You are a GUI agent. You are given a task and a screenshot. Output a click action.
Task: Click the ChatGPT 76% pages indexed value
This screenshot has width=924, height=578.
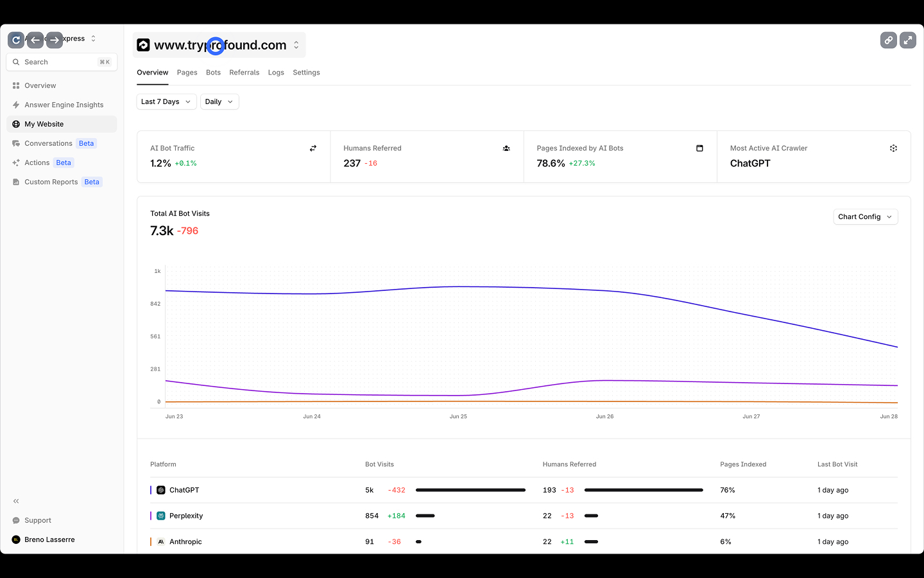[728, 490]
